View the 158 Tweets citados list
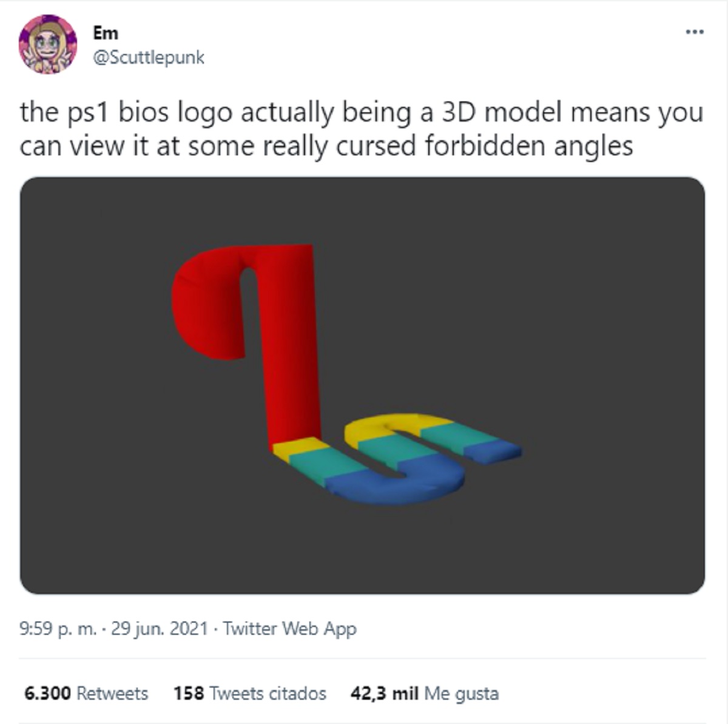This screenshot has width=728, height=724. [x=249, y=693]
